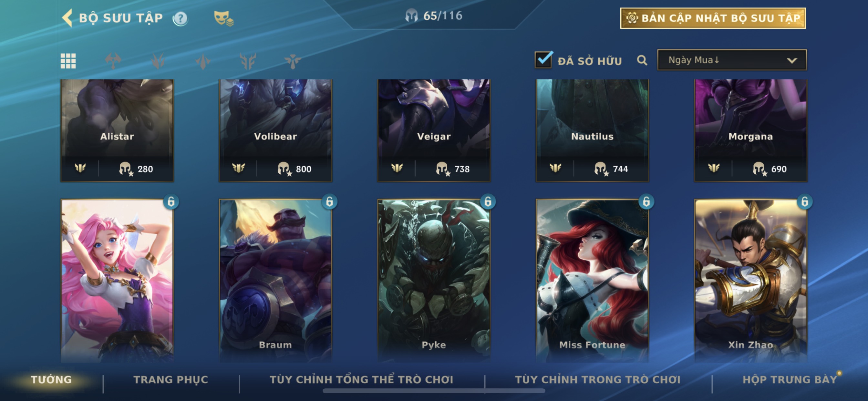This screenshot has width=868, height=401.
Task: Click the horizontal scroll bar at bottom
Action: [434, 391]
